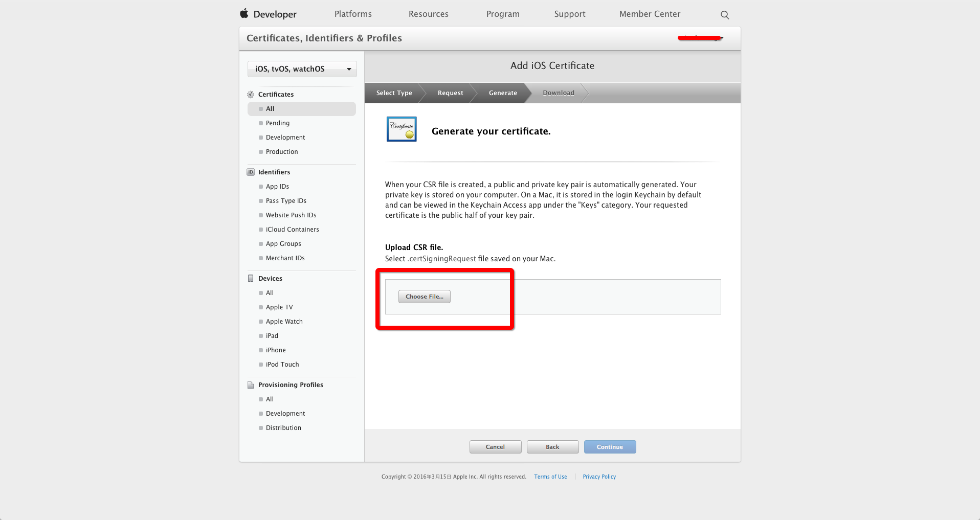Open the Privacy Policy link
Image resolution: width=980 pixels, height=520 pixels.
tap(599, 477)
